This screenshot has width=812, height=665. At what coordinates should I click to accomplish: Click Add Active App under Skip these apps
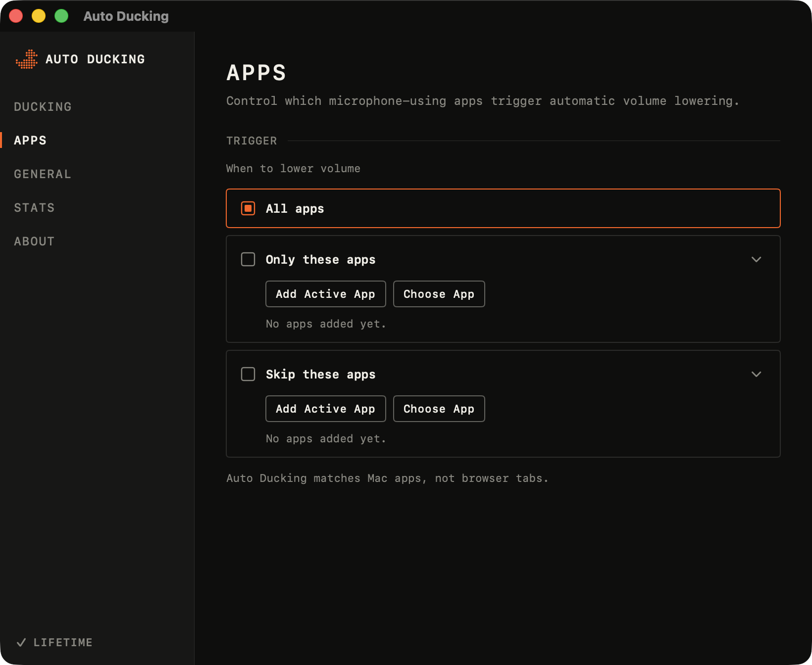click(x=325, y=409)
